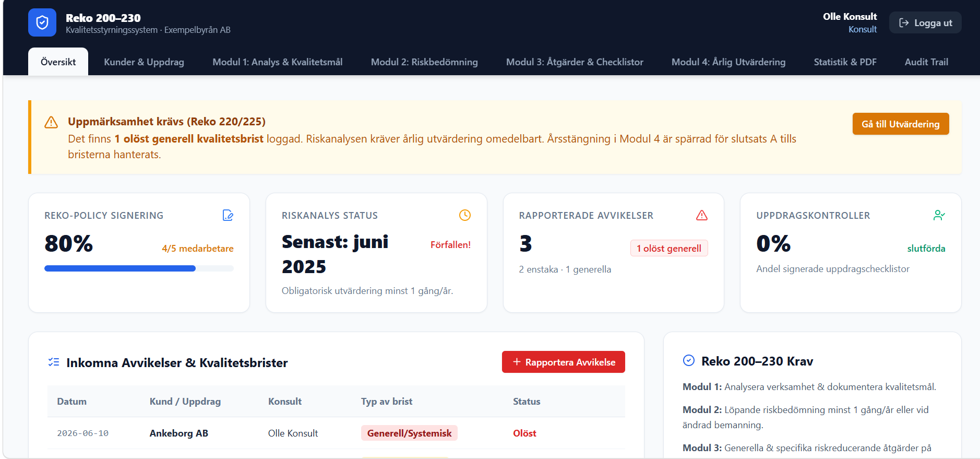Viewport: 980px width, 459px height.
Task: Click the Konsult column header
Action: (285, 401)
